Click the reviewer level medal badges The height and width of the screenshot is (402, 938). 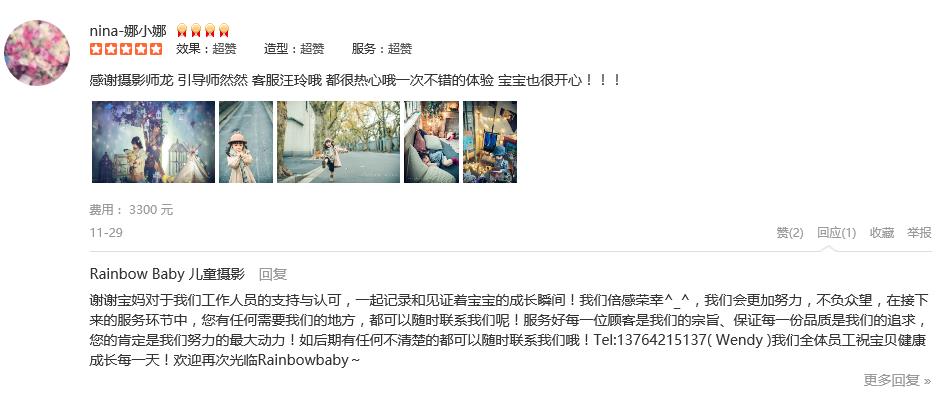tap(203, 30)
